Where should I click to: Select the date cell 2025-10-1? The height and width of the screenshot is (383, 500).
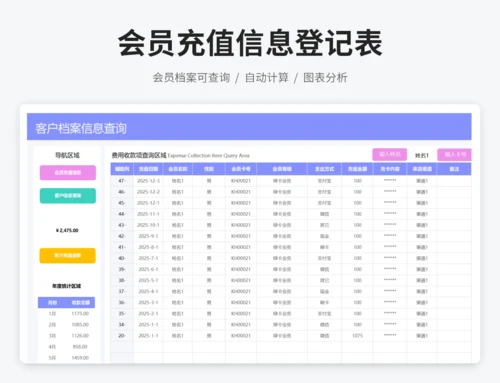(148, 225)
